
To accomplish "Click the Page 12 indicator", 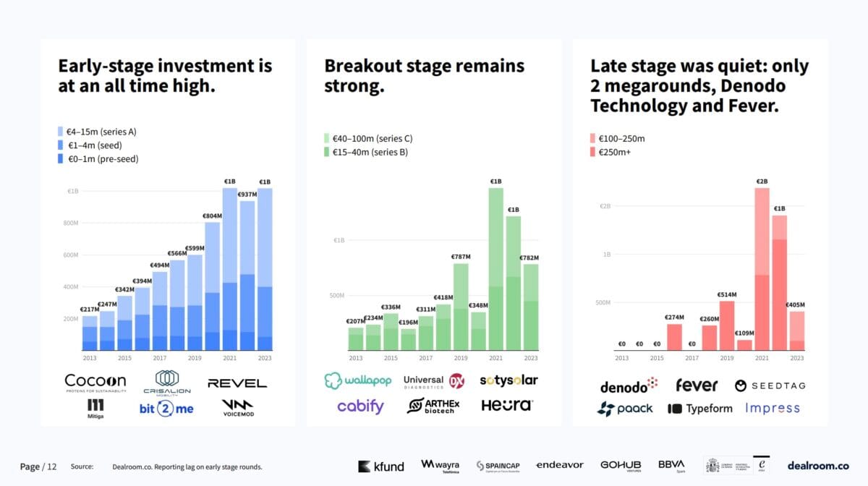I will tap(38, 466).
